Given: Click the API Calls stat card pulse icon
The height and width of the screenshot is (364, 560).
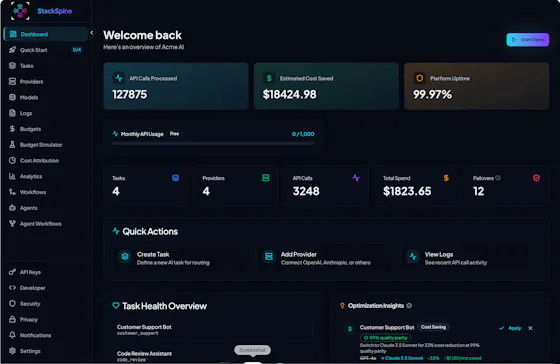Looking at the screenshot, I should pos(356,178).
